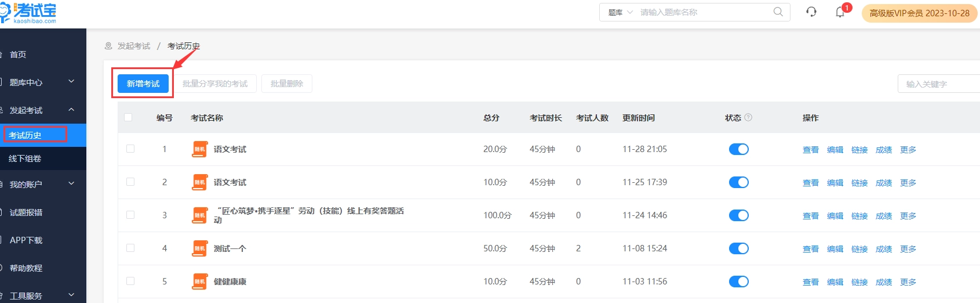Image resolution: width=980 pixels, height=303 pixels.
Task: Select 线下组卷 in the sidebar
Action: (25, 158)
